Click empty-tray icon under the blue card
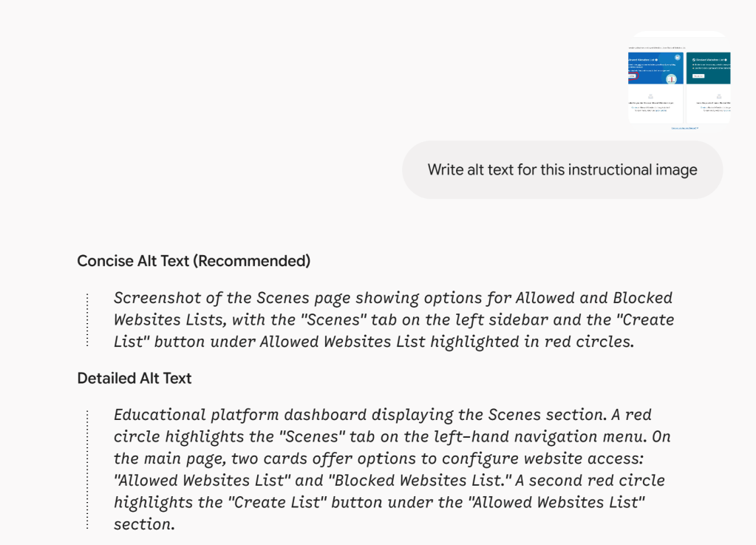The width and height of the screenshot is (756, 545). coord(650,96)
